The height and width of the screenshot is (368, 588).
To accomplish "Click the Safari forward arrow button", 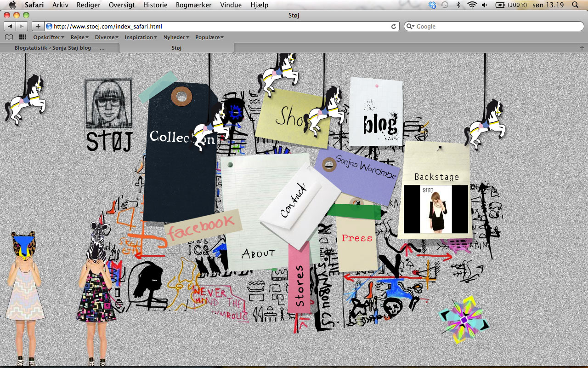I will (22, 26).
